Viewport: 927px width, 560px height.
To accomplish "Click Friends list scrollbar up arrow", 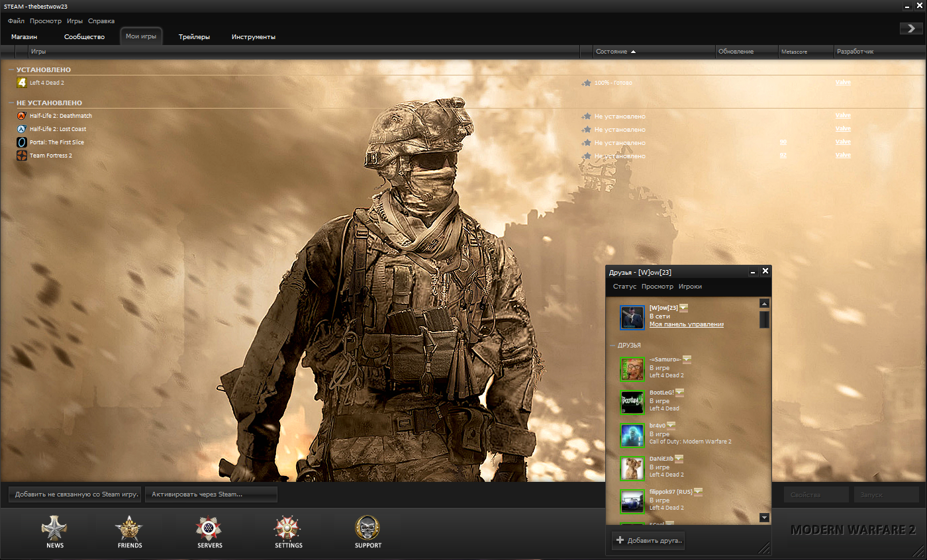I will [x=764, y=303].
